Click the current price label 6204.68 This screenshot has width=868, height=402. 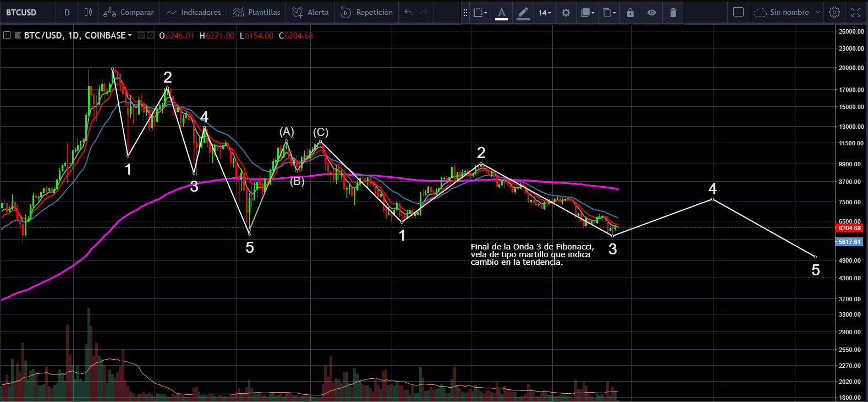[849, 228]
